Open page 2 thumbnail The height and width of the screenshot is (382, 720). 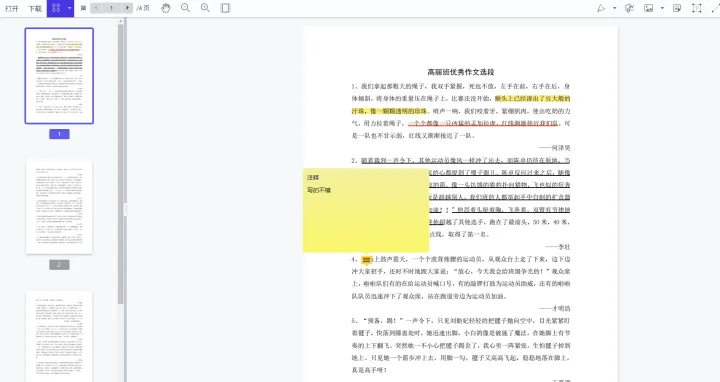click(59, 207)
